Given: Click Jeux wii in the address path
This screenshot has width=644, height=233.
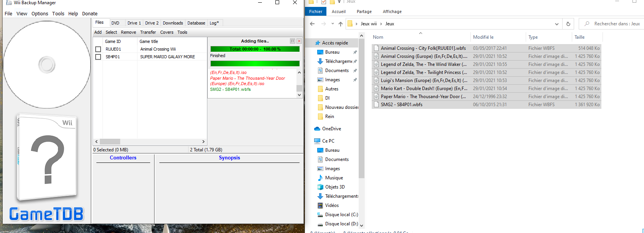Looking at the screenshot, I should (369, 24).
